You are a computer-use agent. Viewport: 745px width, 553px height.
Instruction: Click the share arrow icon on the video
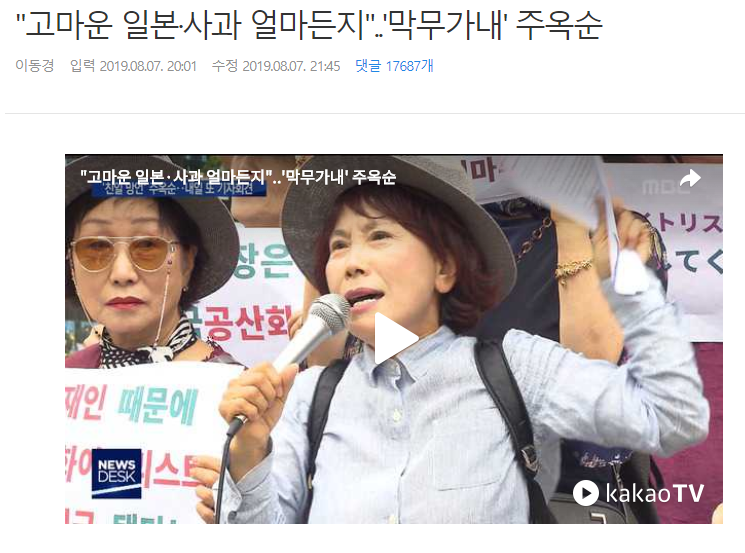point(690,179)
